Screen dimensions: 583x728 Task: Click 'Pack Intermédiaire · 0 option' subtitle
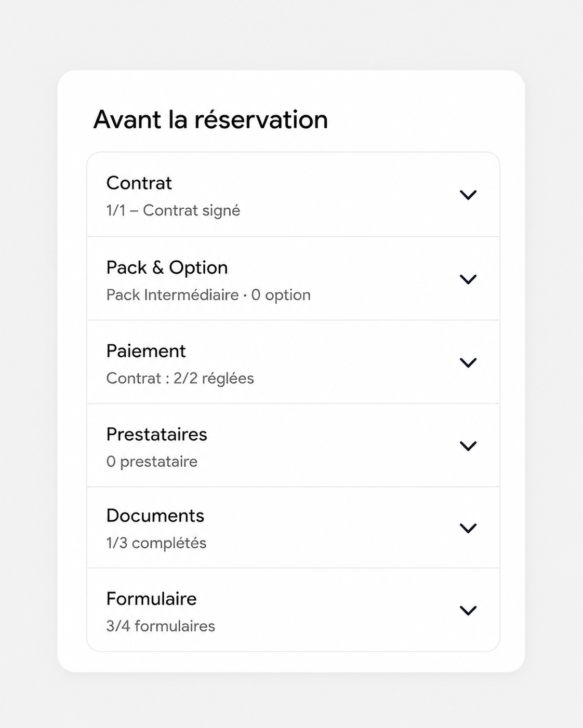pos(208,295)
